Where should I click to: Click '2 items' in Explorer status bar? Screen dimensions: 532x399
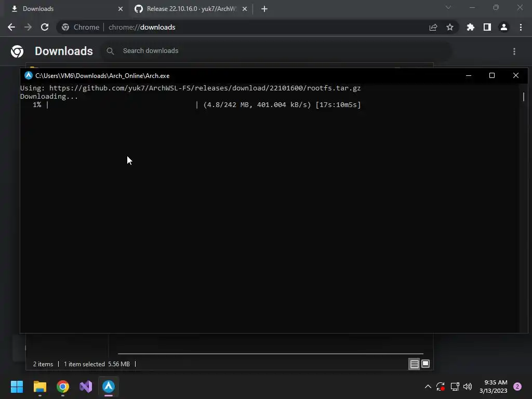pos(43,364)
